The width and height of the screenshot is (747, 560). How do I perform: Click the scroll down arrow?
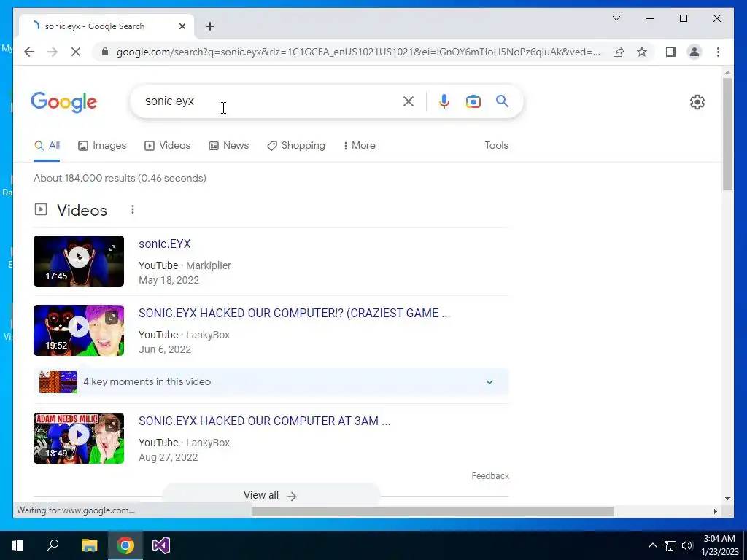[727, 499]
